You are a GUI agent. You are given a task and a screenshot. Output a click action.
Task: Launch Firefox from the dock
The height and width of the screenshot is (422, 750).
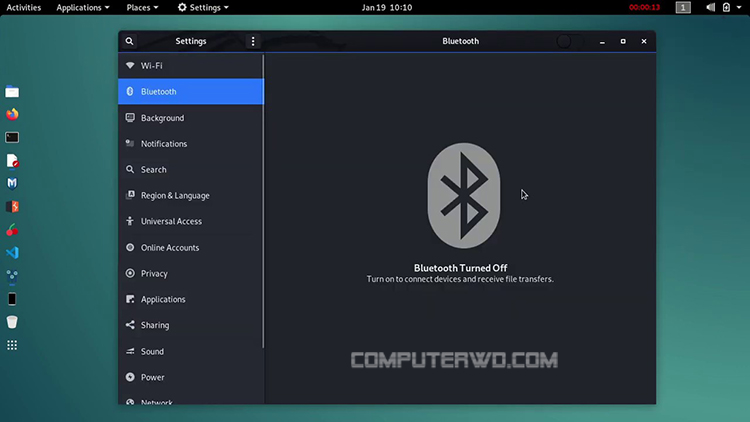[x=12, y=114]
